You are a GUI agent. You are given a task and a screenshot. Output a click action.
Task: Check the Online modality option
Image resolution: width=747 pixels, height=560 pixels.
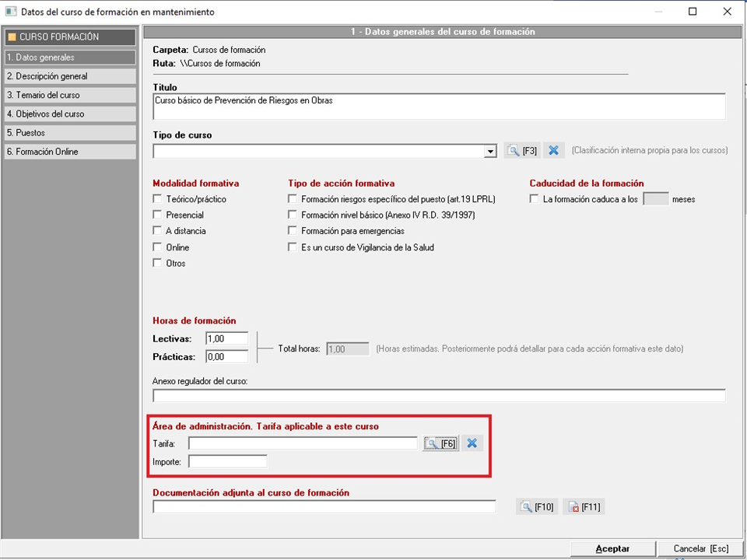click(158, 247)
